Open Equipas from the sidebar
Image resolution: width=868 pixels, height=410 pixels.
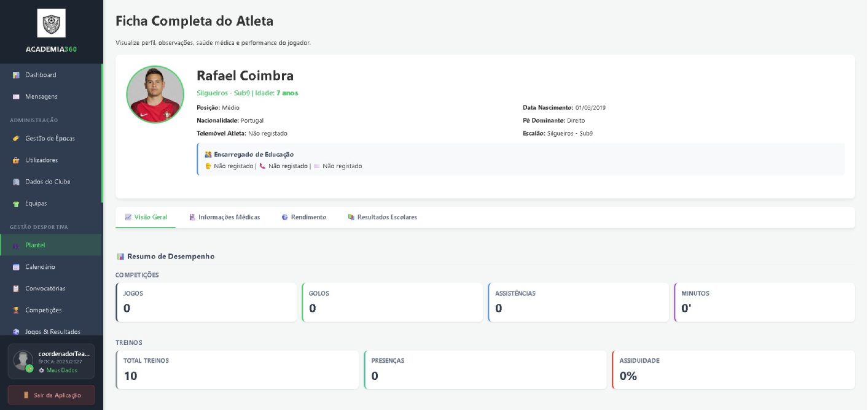(x=51, y=203)
